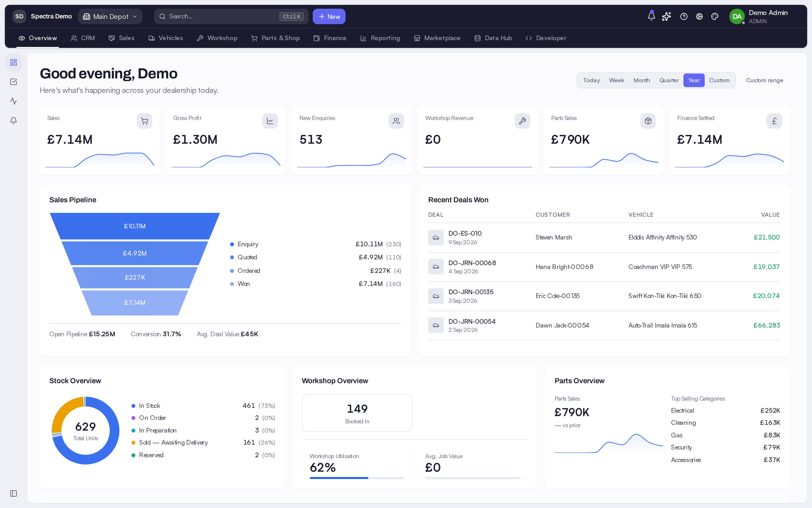
Task: Select the Month period option
Action: pyautogui.click(x=641, y=80)
